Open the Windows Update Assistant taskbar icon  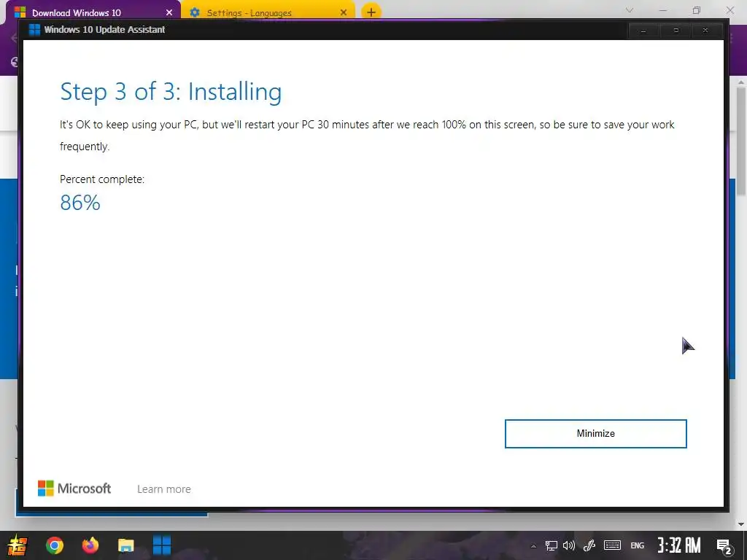tap(162, 545)
